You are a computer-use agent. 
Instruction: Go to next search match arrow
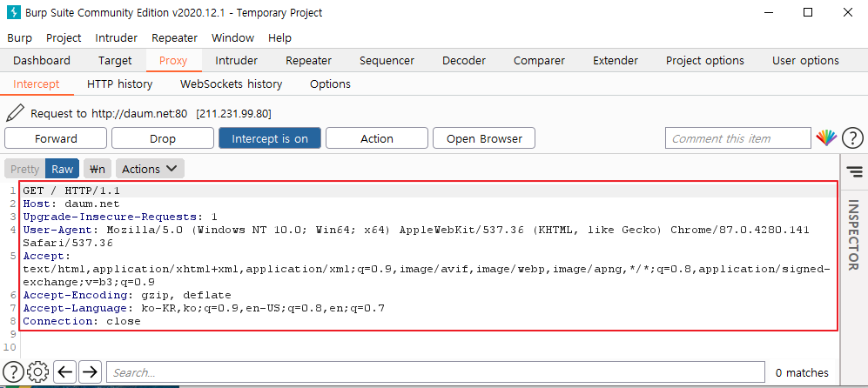point(90,372)
